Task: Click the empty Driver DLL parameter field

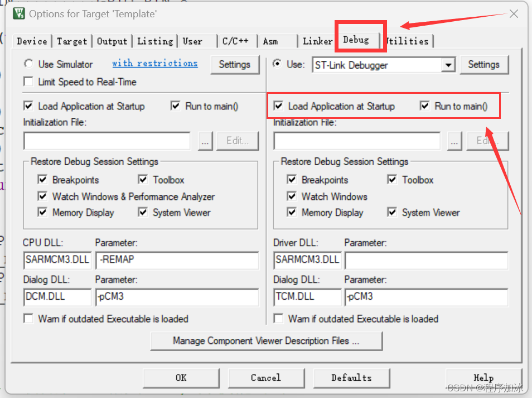Action: (427, 260)
